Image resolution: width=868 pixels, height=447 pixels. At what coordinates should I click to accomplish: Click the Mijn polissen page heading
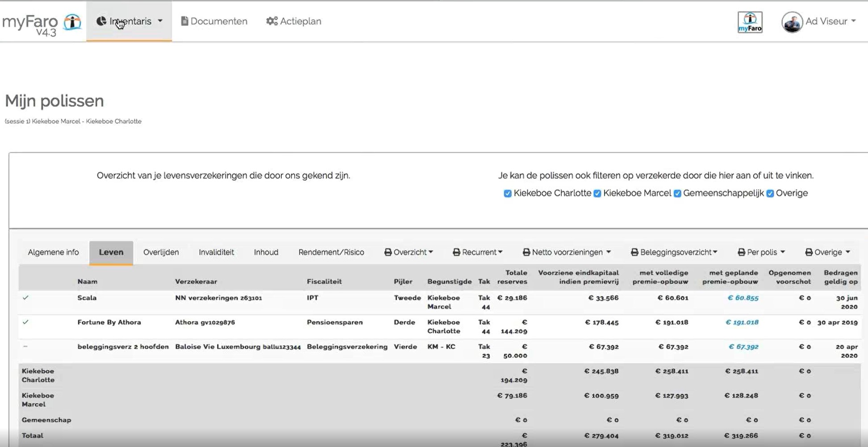coord(54,101)
